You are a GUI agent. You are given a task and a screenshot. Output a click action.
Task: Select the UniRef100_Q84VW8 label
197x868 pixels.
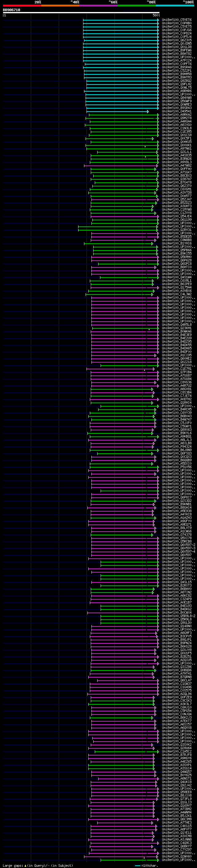177,98
